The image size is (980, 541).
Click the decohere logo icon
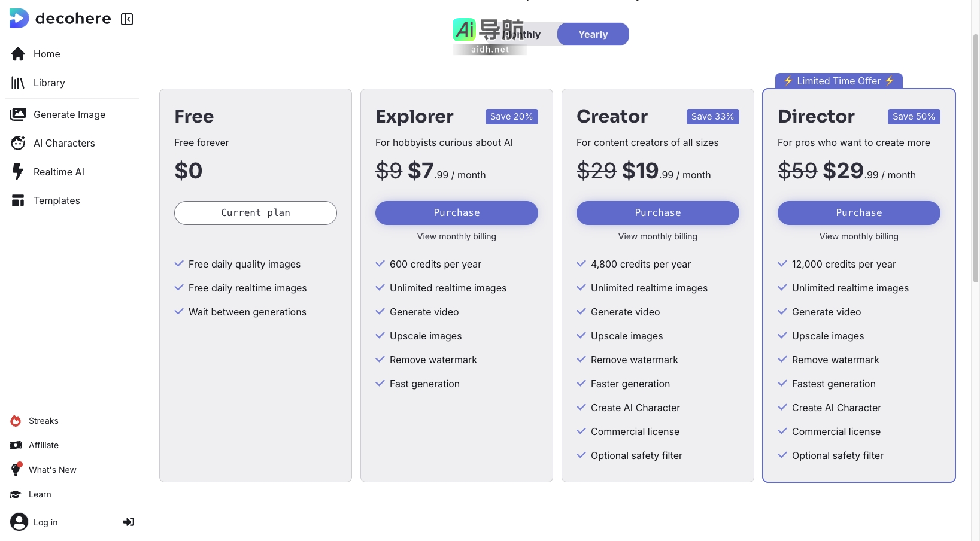point(19,19)
